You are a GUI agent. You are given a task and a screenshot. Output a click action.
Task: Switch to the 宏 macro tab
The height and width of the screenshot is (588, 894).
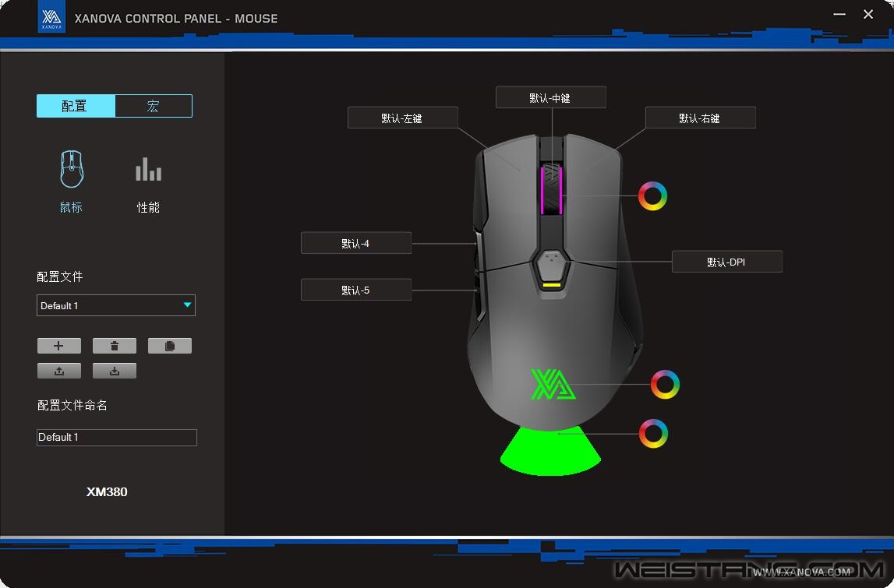pos(153,106)
